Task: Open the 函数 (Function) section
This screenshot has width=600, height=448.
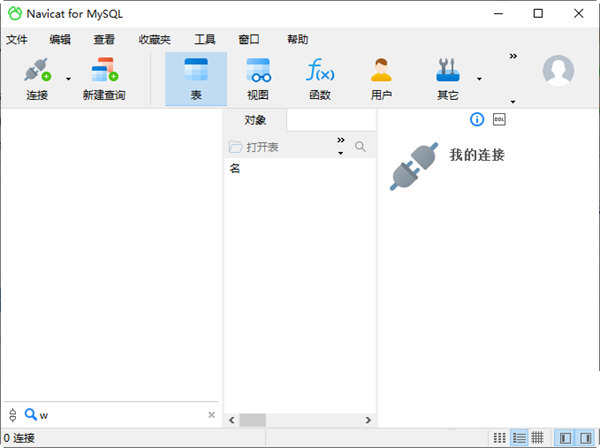Action: [319, 76]
